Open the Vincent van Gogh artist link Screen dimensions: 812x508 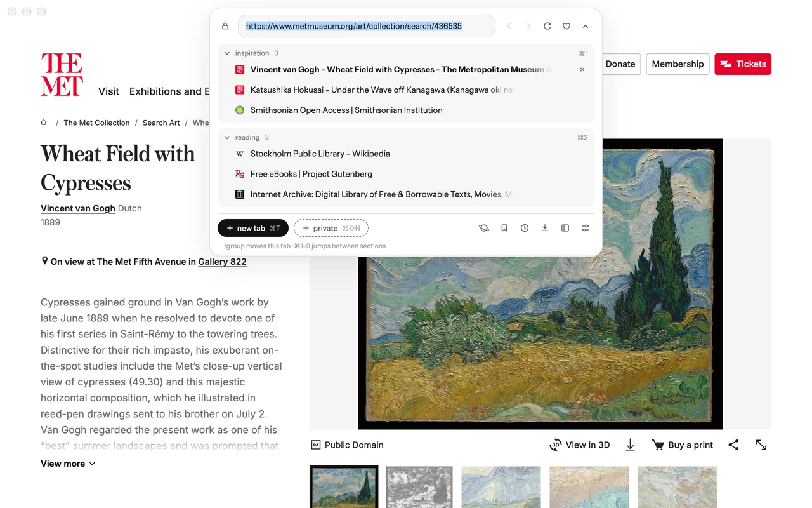click(78, 208)
